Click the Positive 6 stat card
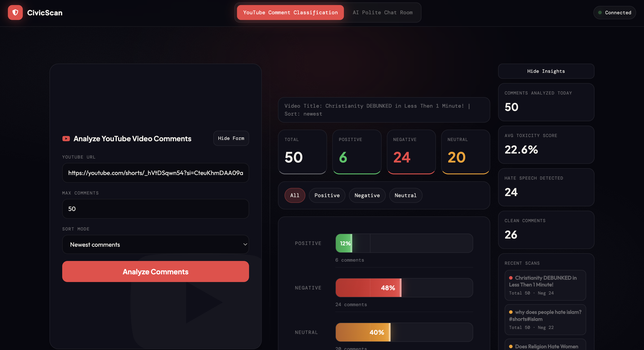This screenshot has height=350, width=644. [357, 152]
